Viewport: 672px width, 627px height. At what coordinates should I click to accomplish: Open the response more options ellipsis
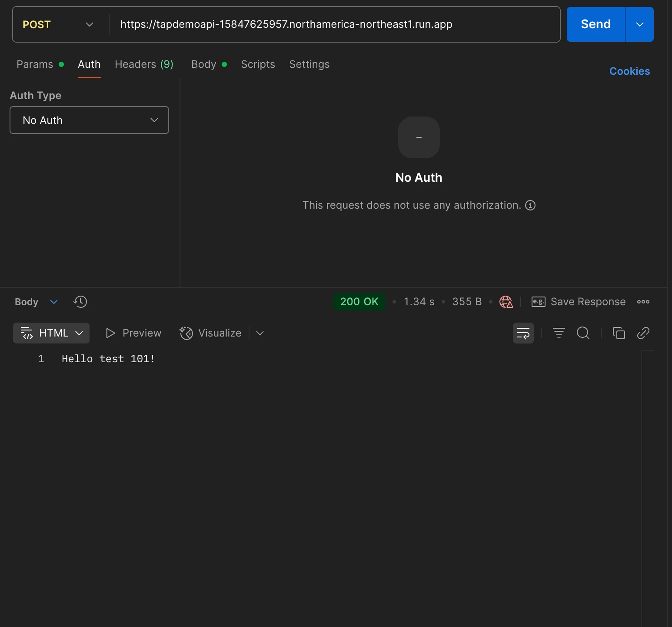[643, 302]
